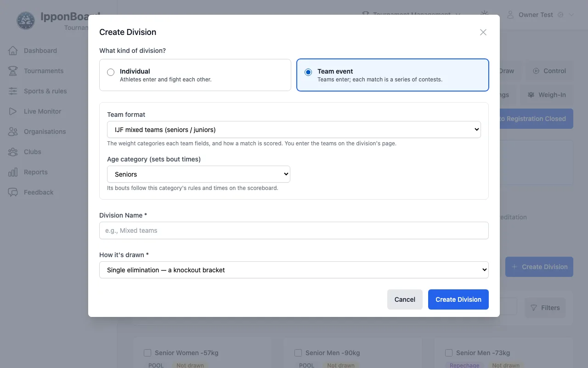Tick the Senior Men -73kg checkbox
Viewport: 588px width, 368px height.
(449, 353)
